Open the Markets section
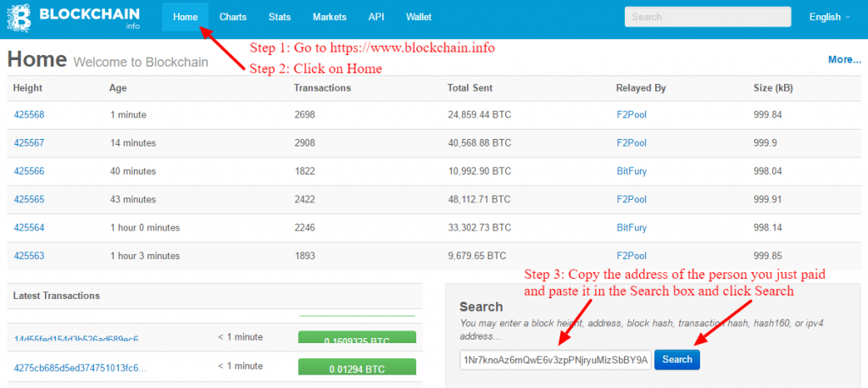Image resolution: width=868 pixels, height=388 pixels. [x=329, y=17]
